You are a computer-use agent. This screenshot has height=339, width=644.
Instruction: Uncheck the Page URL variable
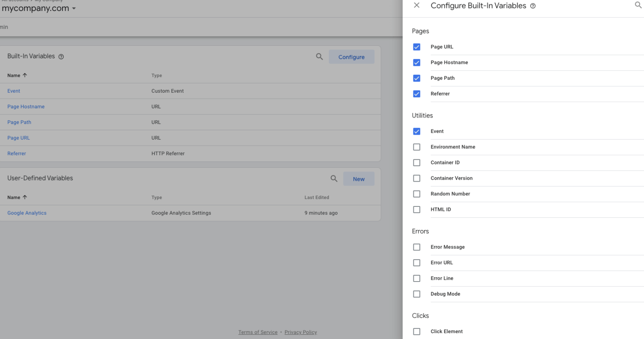416,47
